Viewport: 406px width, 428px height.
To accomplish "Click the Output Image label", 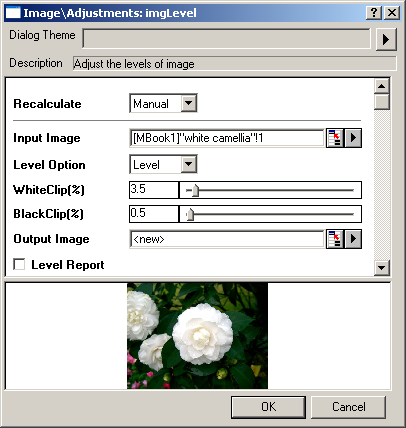I will 51,239.
